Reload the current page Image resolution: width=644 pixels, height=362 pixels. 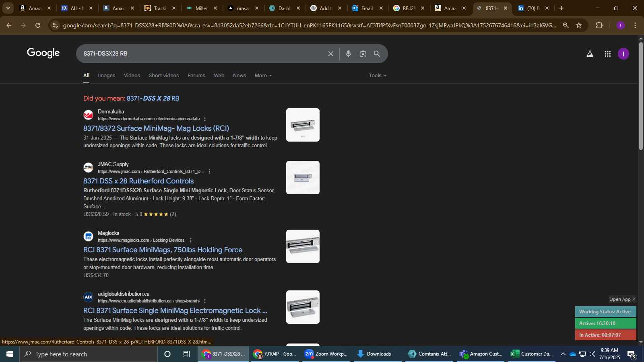coord(38,25)
